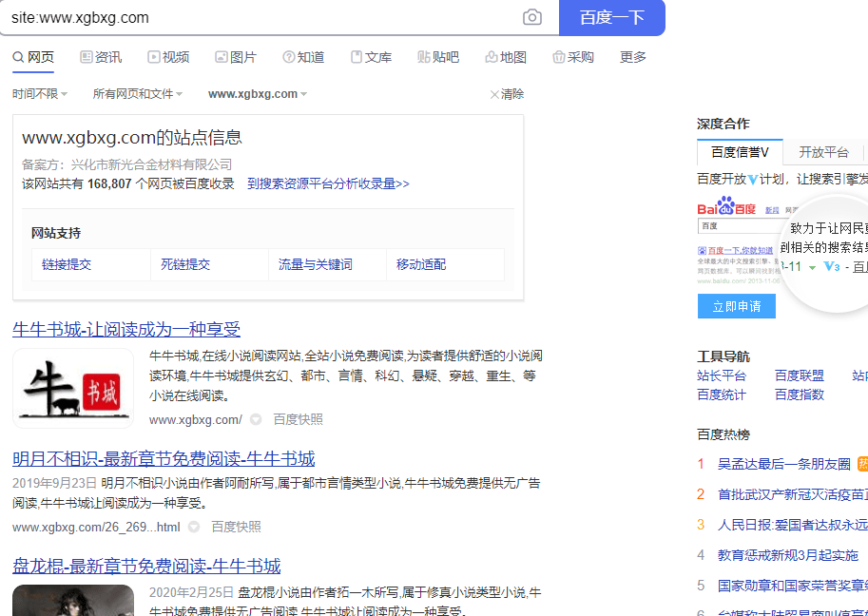Open result 牛牛书城-让阅读成为一种享受
This screenshot has width=868, height=616.
point(126,329)
